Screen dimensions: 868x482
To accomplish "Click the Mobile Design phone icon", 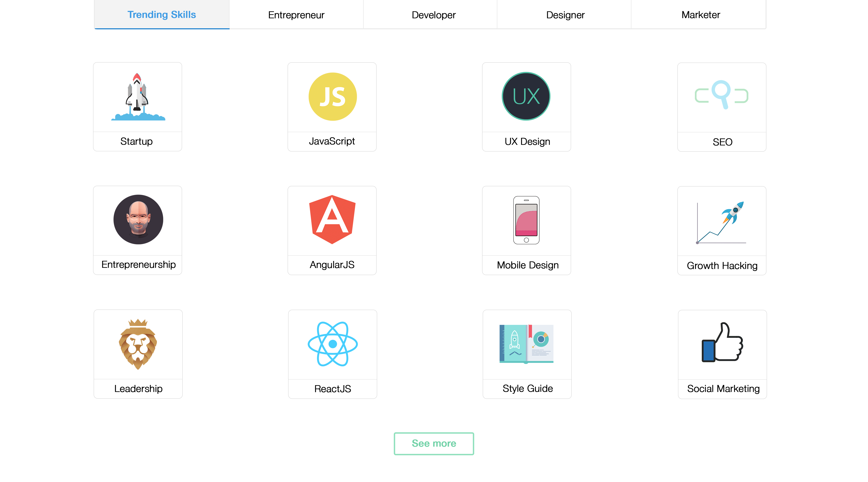I will (x=526, y=220).
